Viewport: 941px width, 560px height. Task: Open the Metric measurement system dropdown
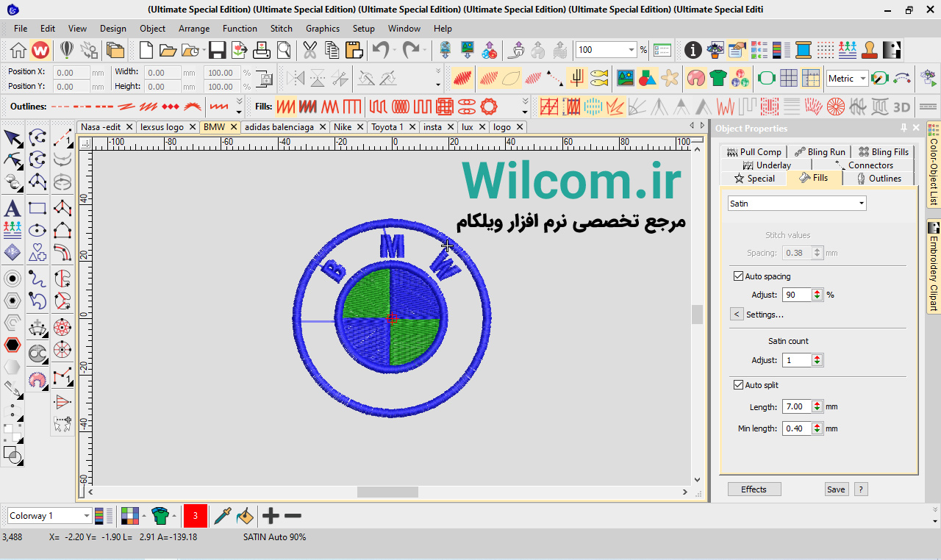pyautogui.click(x=862, y=79)
